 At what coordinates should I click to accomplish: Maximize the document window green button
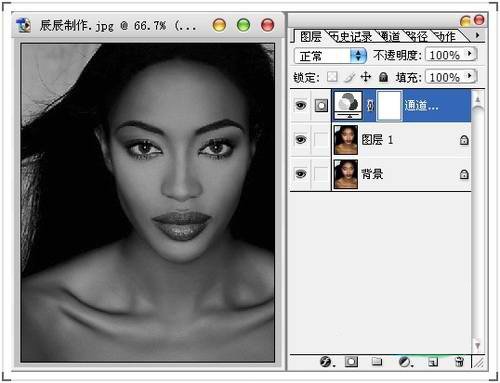(243, 25)
